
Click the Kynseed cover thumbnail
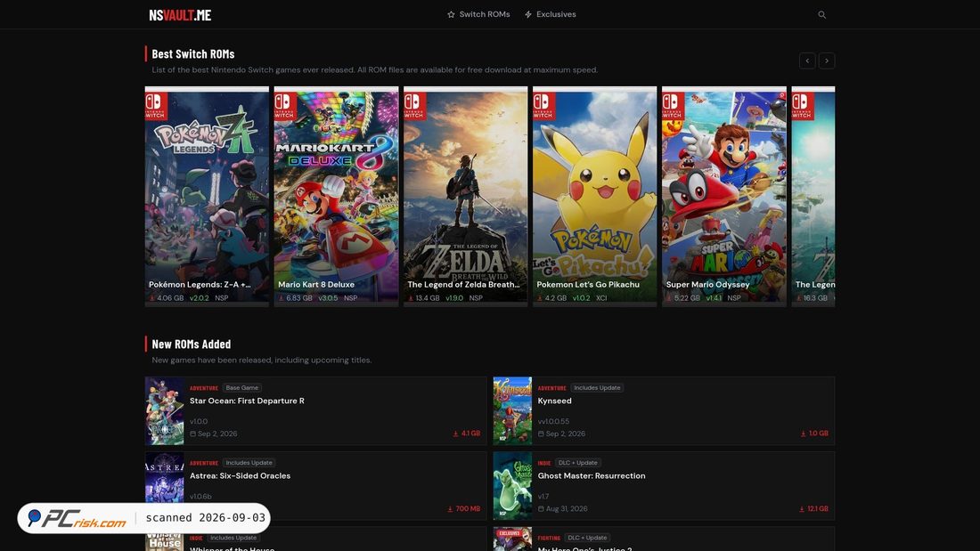[x=512, y=410]
